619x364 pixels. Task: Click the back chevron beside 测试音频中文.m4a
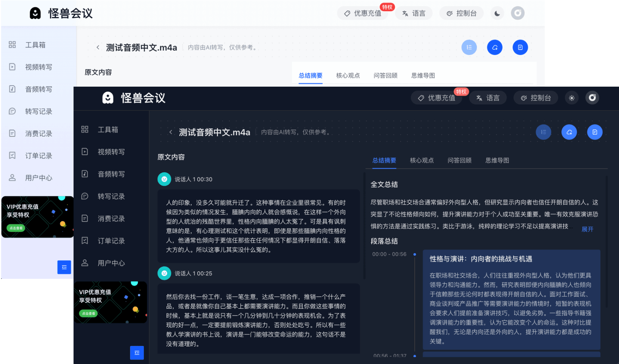pyautogui.click(x=171, y=132)
